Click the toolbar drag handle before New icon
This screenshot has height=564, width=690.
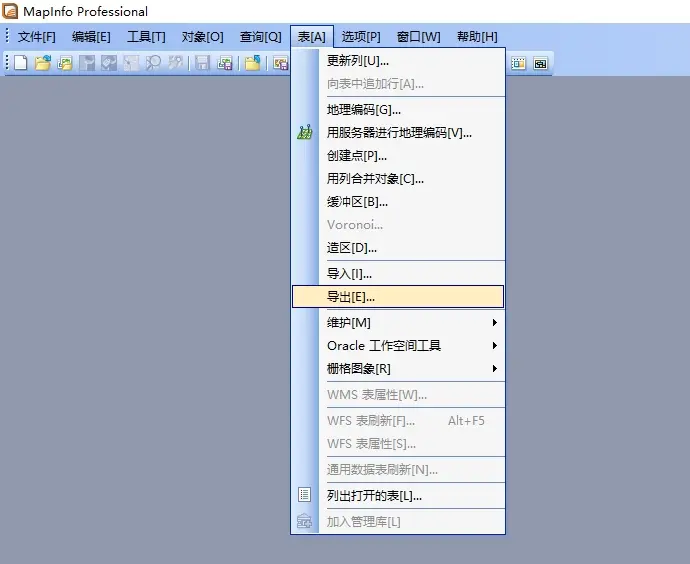(x=7, y=62)
